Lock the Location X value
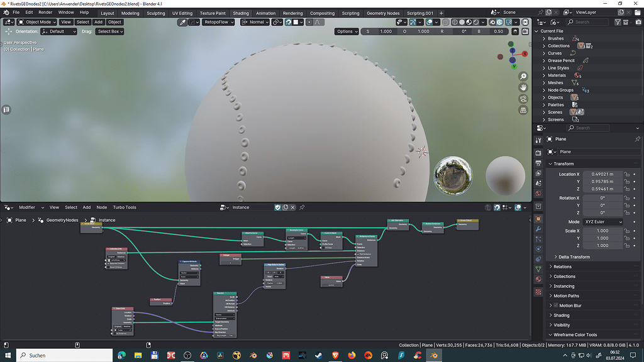This screenshot has width=644, height=362. click(x=627, y=174)
